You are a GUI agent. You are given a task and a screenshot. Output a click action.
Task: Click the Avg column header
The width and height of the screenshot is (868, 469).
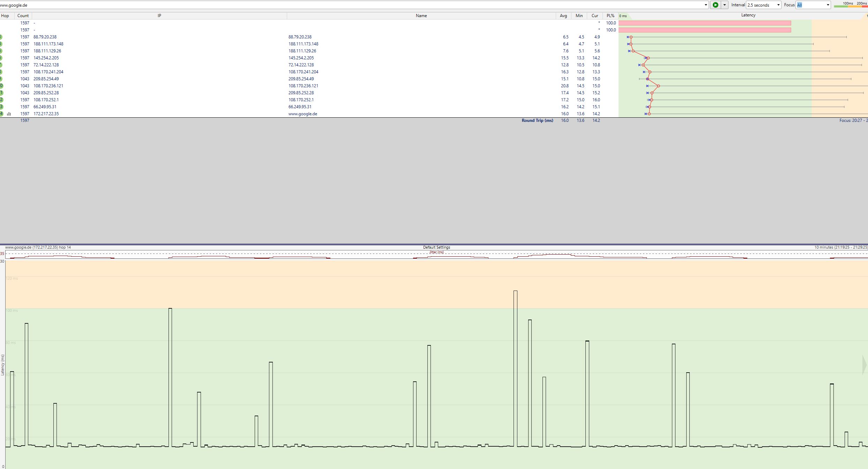563,16
